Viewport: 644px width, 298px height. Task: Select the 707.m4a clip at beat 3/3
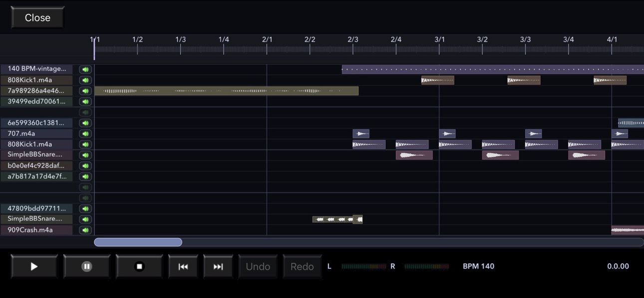pyautogui.click(x=534, y=133)
